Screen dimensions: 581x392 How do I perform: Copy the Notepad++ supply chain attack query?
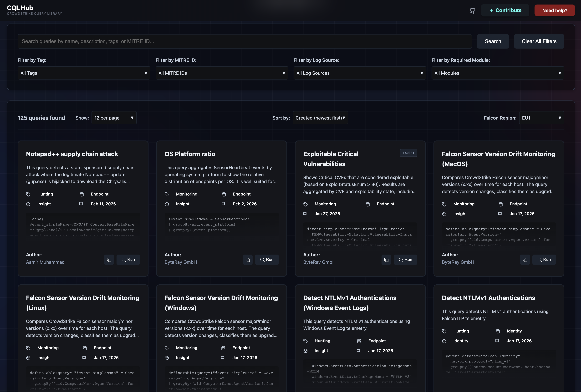pos(109,260)
